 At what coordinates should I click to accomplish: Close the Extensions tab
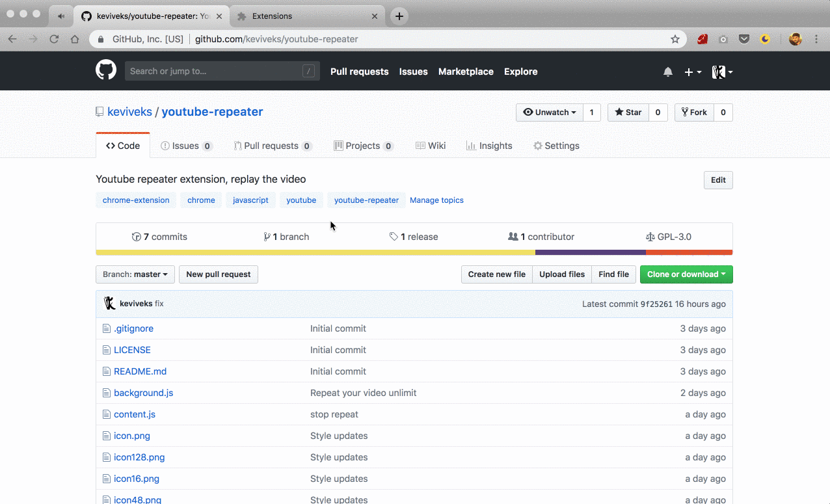[x=374, y=16]
